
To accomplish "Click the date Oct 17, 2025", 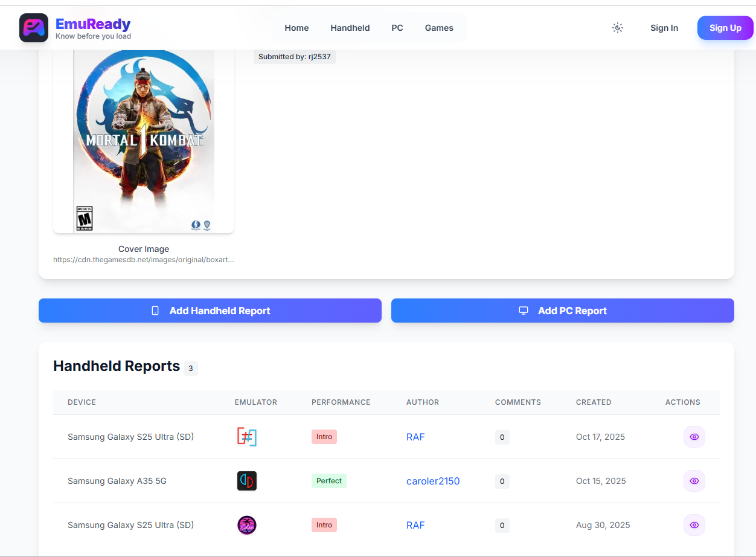I will pyautogui.click(x=600, y=437).
